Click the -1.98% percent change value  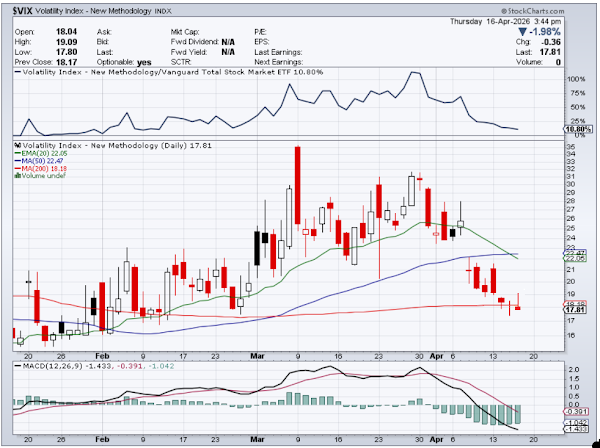(545, 32)
